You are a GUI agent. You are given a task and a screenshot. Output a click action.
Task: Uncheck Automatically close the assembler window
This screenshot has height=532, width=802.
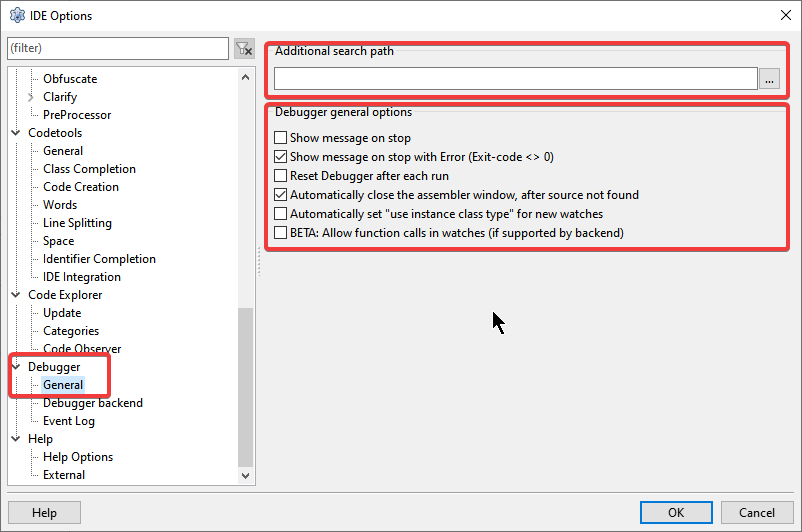pos(281,195)
